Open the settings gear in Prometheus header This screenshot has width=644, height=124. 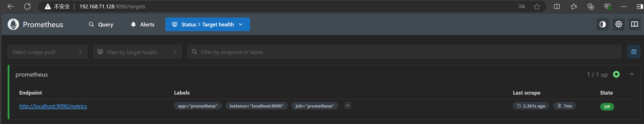pyautogui.click(x=618, y=24)
